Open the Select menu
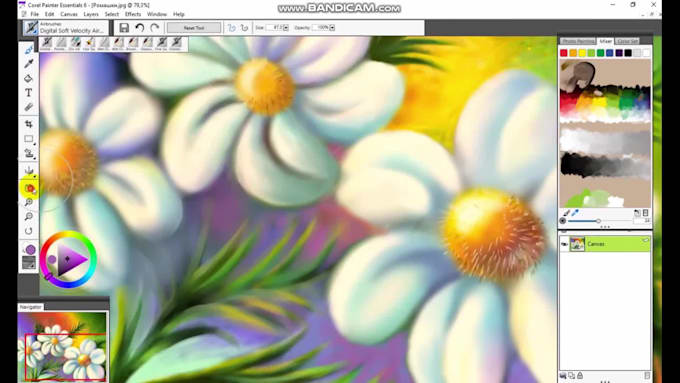The image size is (680, 383). pyautogui.click(x=111, y=14)
